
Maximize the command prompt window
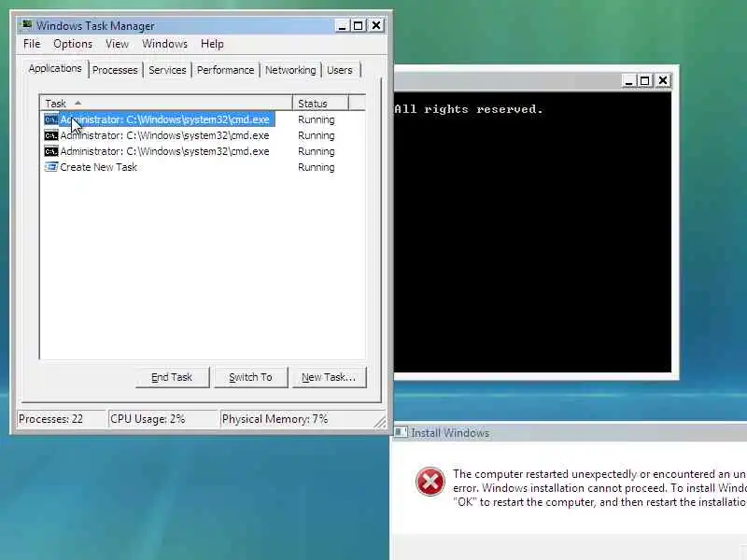[645, 81]
